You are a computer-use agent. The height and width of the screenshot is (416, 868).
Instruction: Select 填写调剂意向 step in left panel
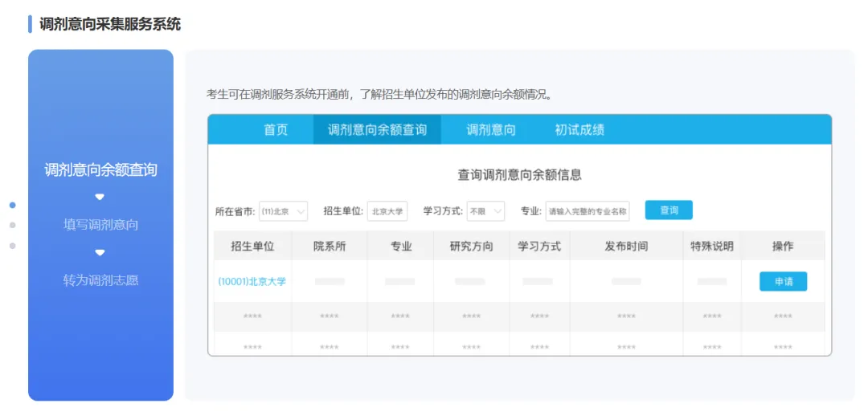(x=100, y=225)
